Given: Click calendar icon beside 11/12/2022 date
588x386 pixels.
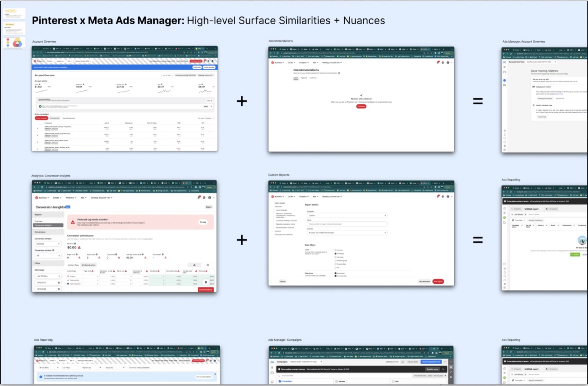Looking at the screenshot, I should 58,283.
